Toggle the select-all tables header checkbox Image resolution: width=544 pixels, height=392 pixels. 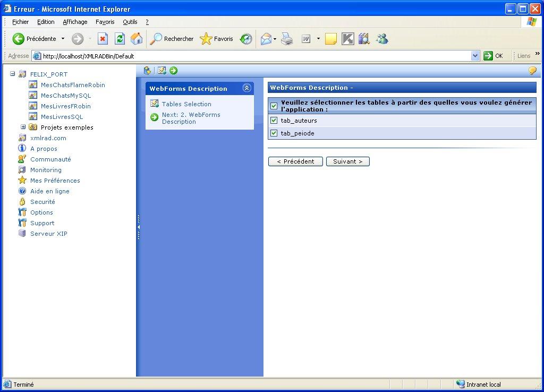click(274, 106)
